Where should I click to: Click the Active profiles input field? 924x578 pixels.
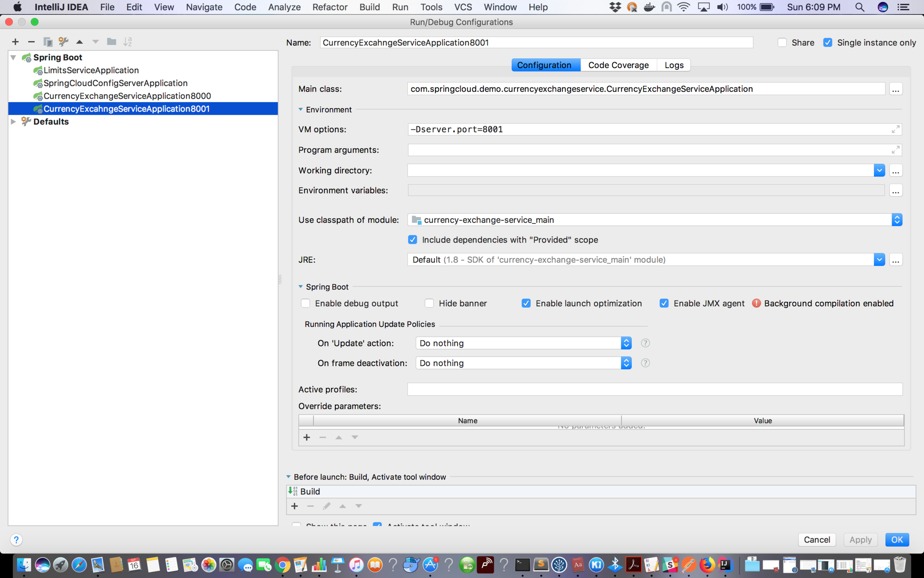[654, 389]
